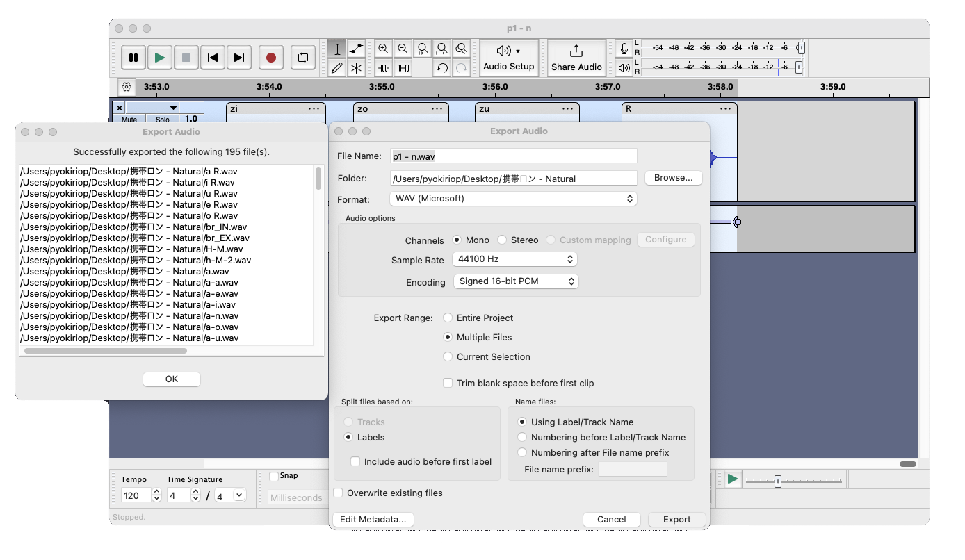
Task: Click the speaker playback meter icon
Action: (x=624, y=67)
